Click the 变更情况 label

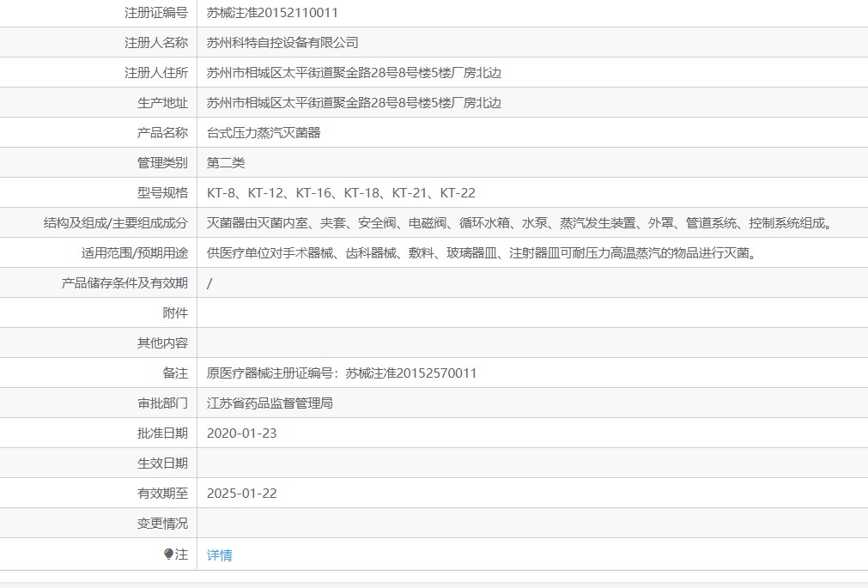(163, 524)
